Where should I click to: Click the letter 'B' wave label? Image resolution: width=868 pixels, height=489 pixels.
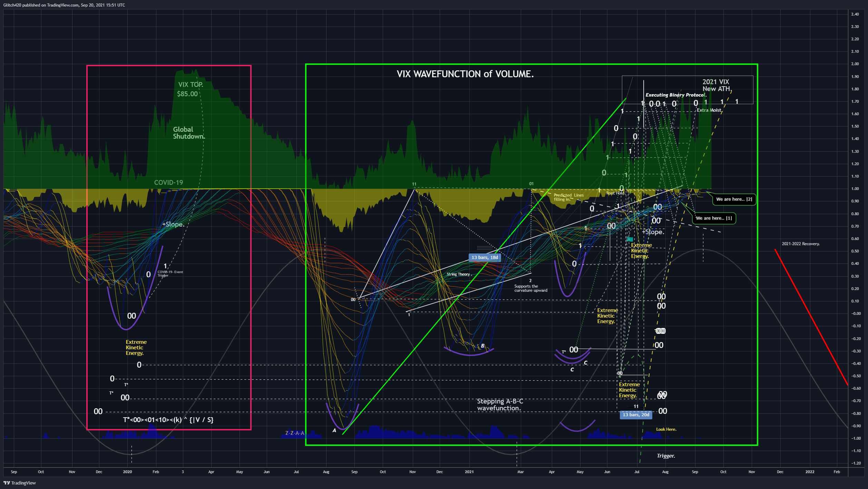pos(482,346)
